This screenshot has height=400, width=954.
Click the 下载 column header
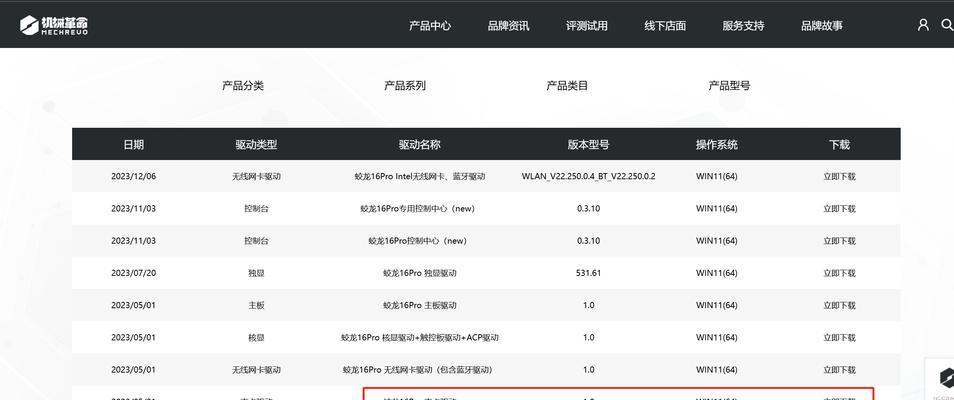[839, 144]
